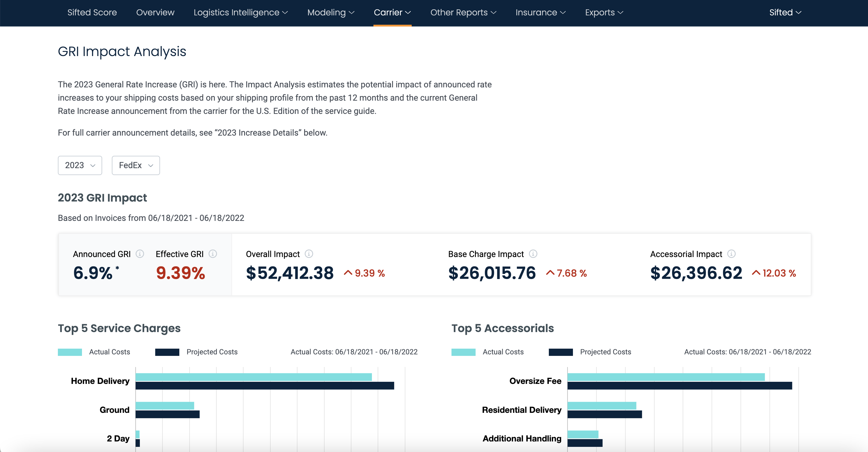The width and height of the screenshot is (868, 452).
Task: Open the Announced GRI info tooltip
Action: (x=140, y=254)
